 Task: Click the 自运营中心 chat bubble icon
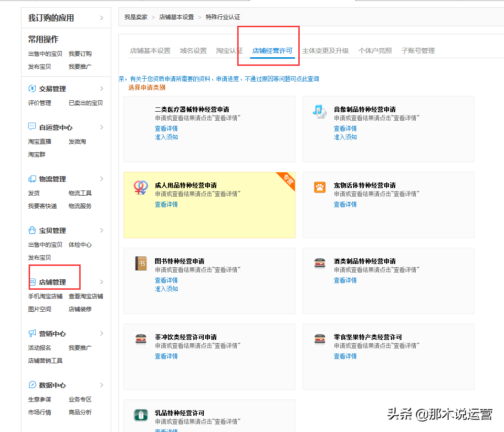point(32,126)
